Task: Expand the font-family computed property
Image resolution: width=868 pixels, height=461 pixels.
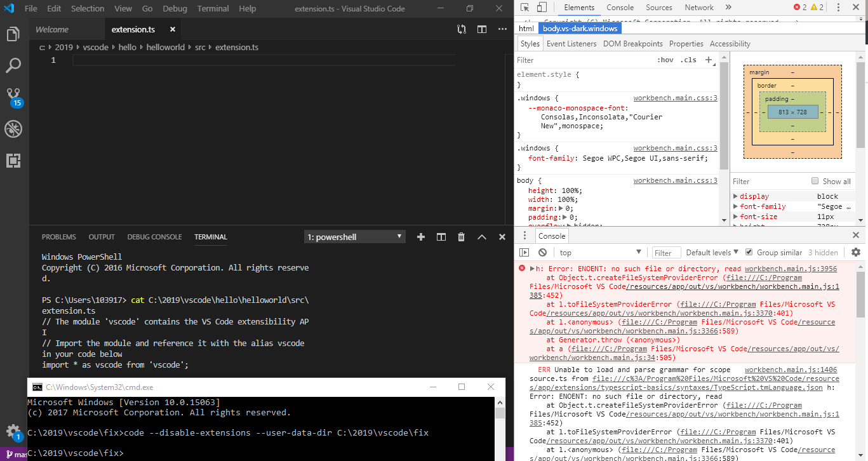Action: pos(736,206)
